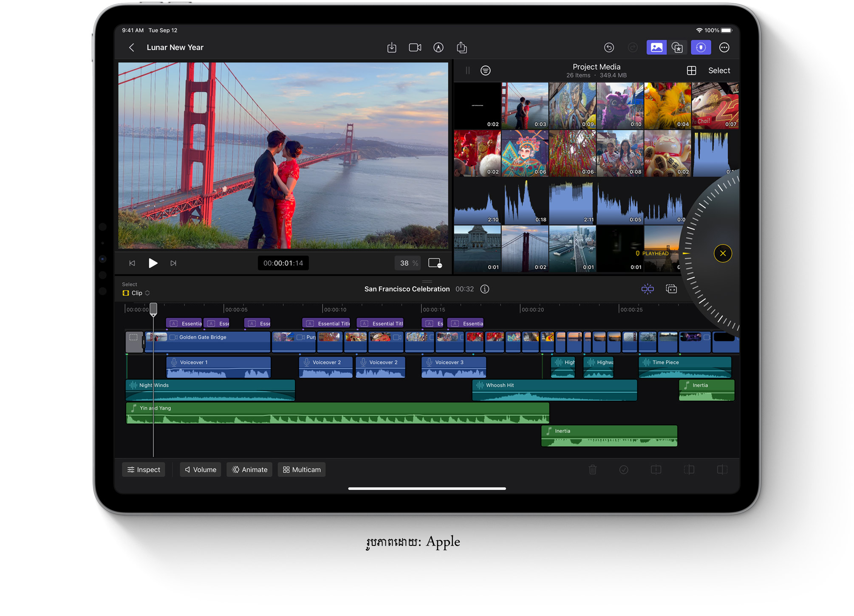
Task: Select the 0:18 audio waveform thumbnail
Action: coord(525,201)
